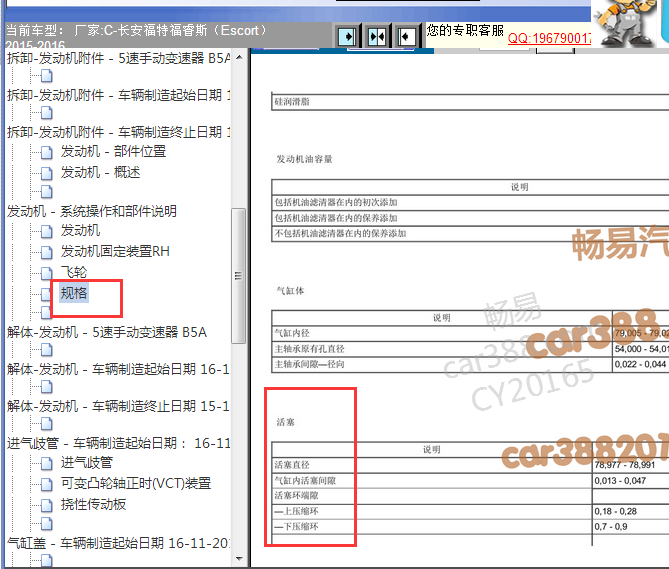Image resolution: width=669 pixels, height=569 pixels.
Task: Click the 活塞 section heading
Action: (285, 422)
